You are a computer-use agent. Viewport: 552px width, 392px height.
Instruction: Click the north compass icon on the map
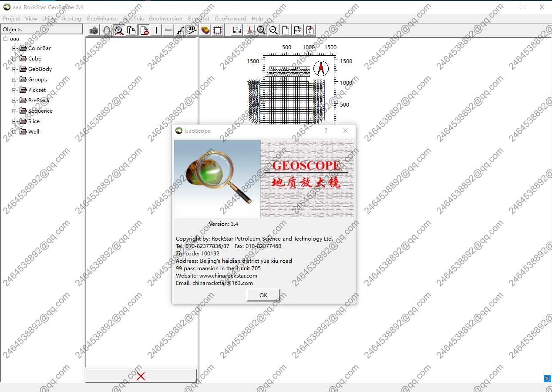(x=320, y=68)
